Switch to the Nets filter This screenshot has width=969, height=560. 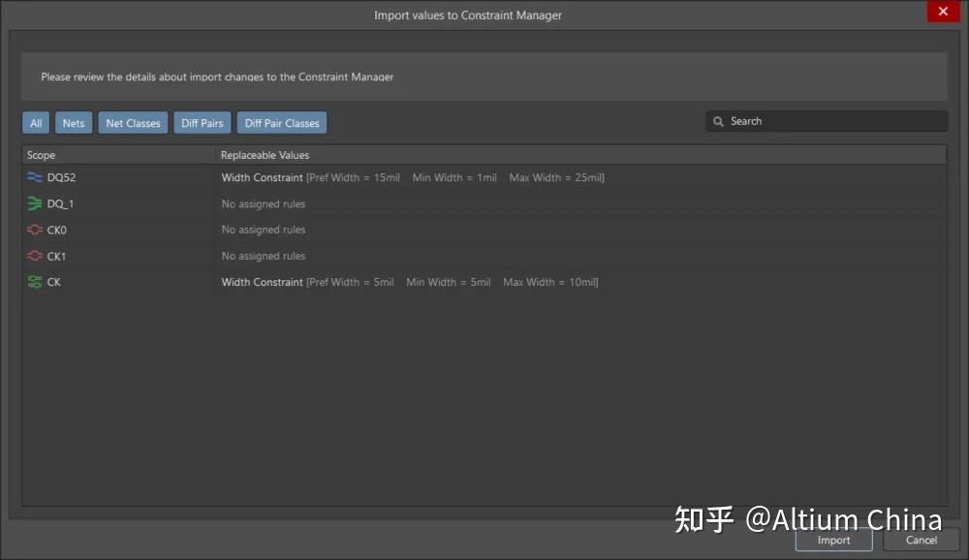click(x=73, y=122)
